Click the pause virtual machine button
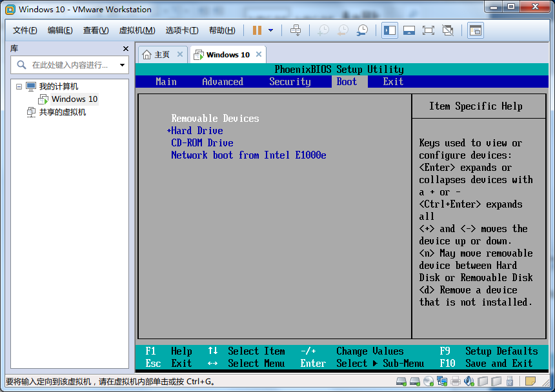Screen dimensions: 555x392 257,30
